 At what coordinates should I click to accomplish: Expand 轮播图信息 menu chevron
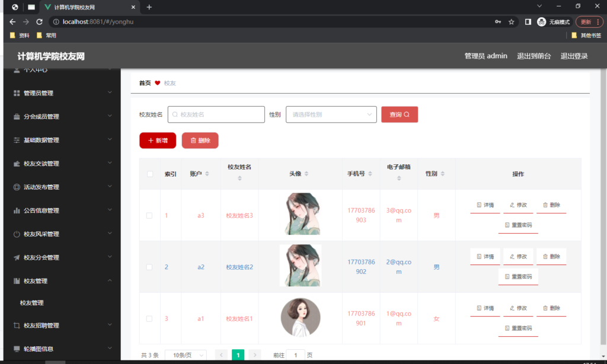pyautogui.click(x=110, y=348)
